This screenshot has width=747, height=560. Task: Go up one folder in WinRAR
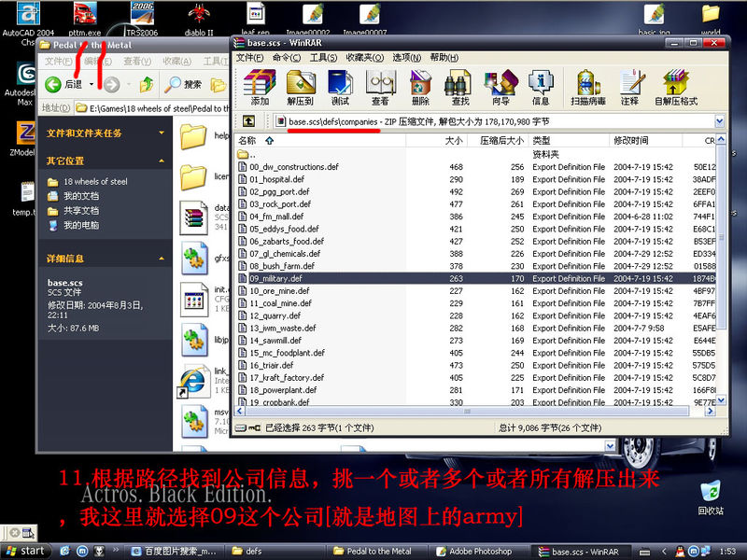[248, 121]
